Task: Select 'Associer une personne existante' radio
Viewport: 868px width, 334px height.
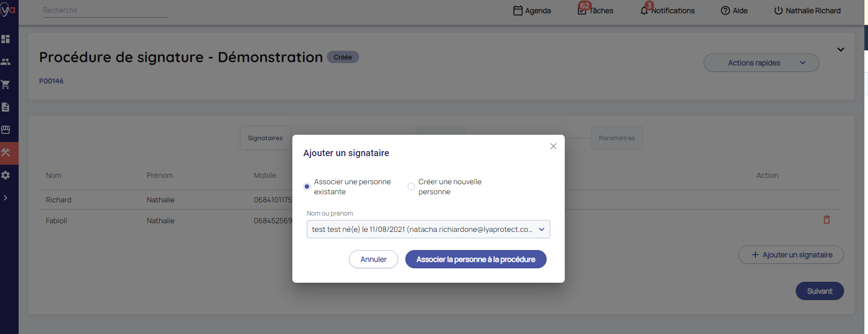Action: tap(307, 187)
